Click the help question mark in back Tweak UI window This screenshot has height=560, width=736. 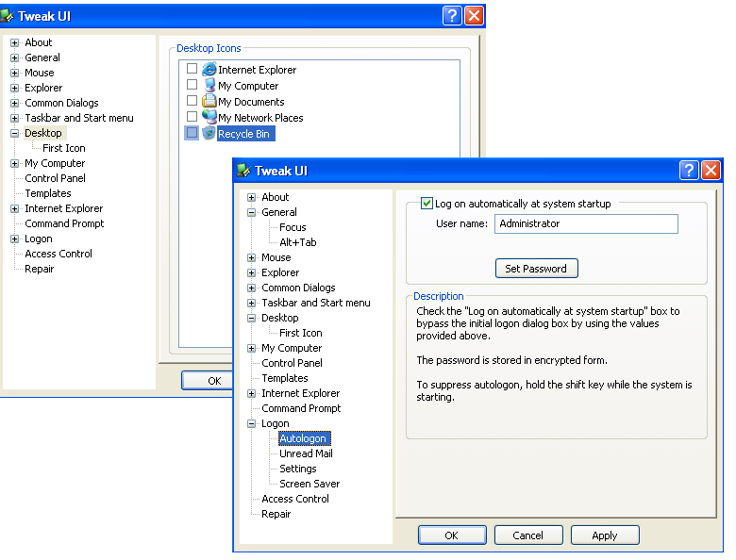point(452,16)
